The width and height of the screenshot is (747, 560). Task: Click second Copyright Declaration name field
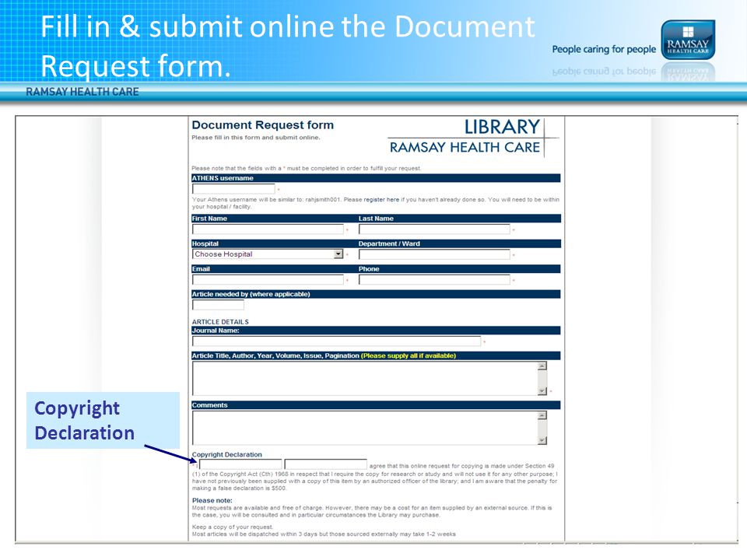click(326, 464)
